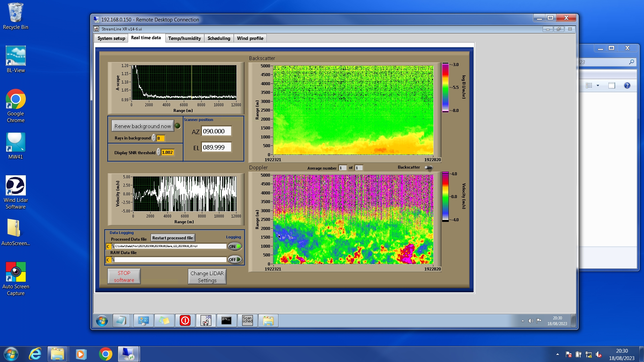Open command prompt icon in remote taskbar

pos(226,321)
